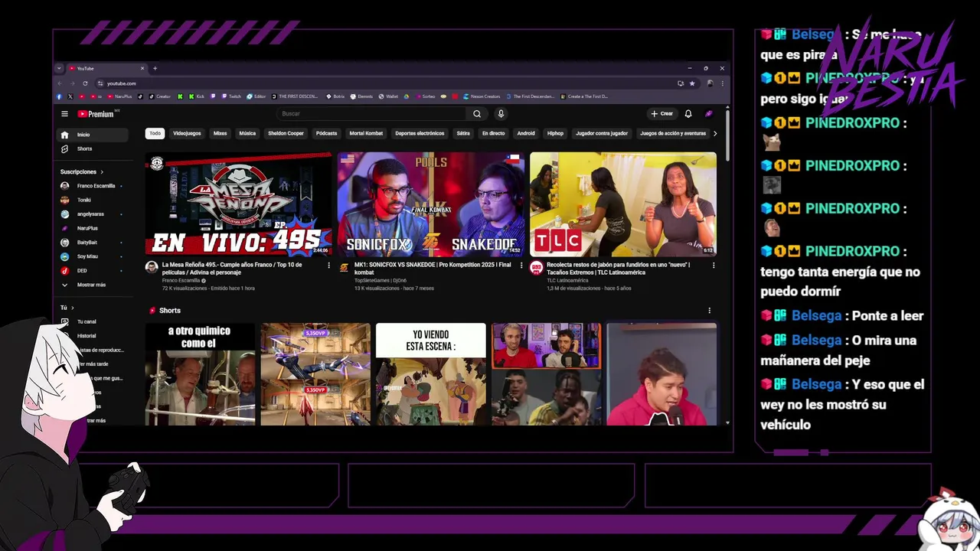Select the Música filter chip
The width and height of the screenshot is (980, 551).
coord(247,133)
